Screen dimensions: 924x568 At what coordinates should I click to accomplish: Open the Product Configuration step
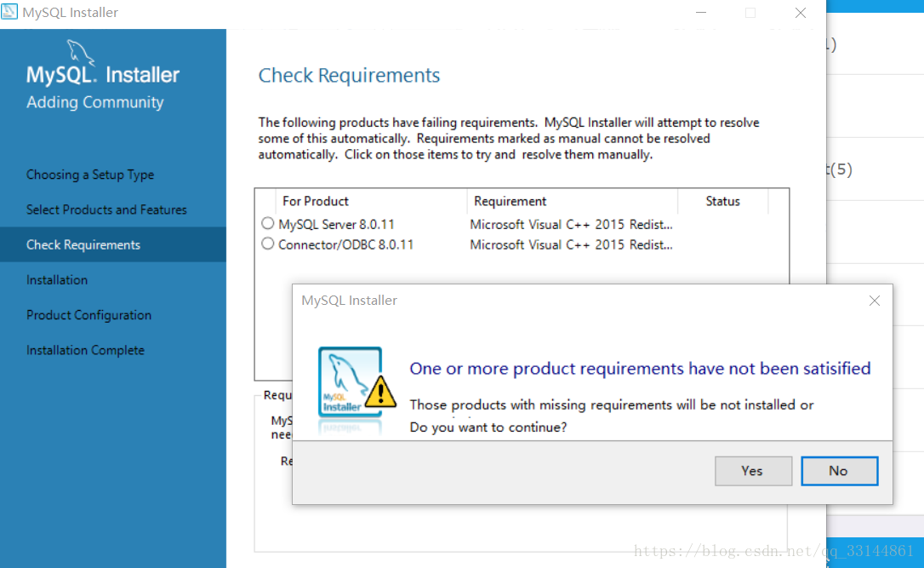pyautogui.click(x=89, y=315)
